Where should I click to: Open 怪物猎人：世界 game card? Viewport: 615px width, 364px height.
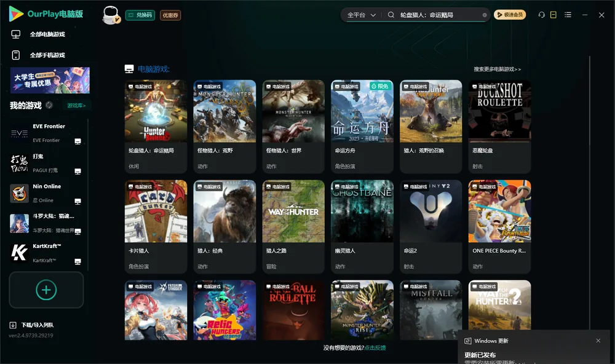coord(293,126)
